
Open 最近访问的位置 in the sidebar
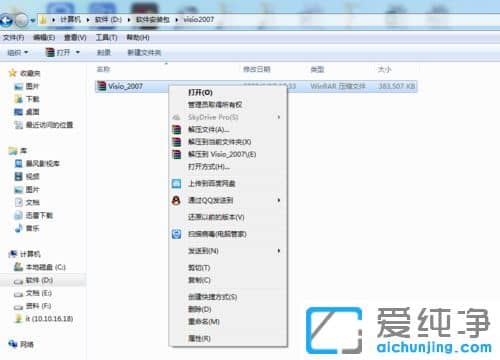(x=43, y=125)
